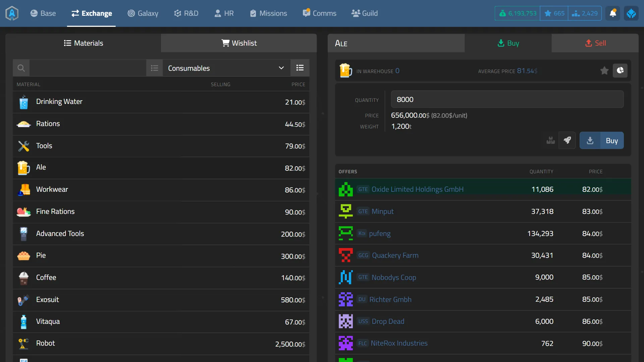The image size is (644, 362).
Task: Click the 2,429 ranking counter
Action: pyautogui.click(x=585, y=13)
